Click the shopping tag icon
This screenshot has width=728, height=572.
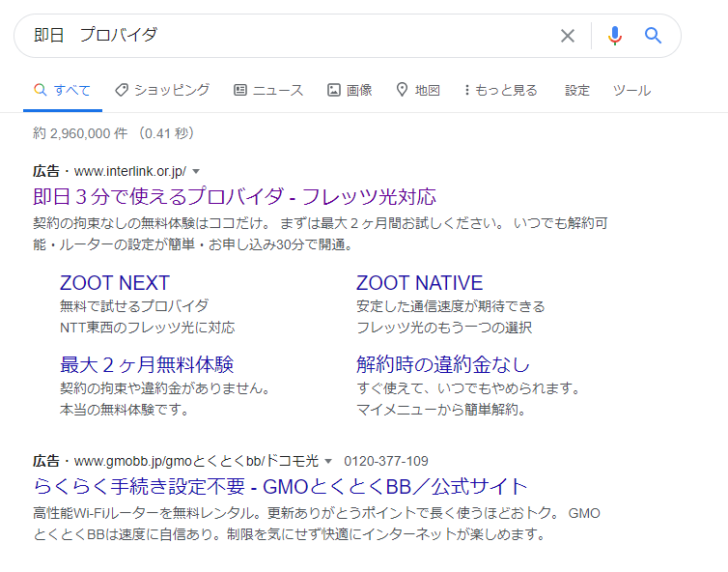coord(122,90)
